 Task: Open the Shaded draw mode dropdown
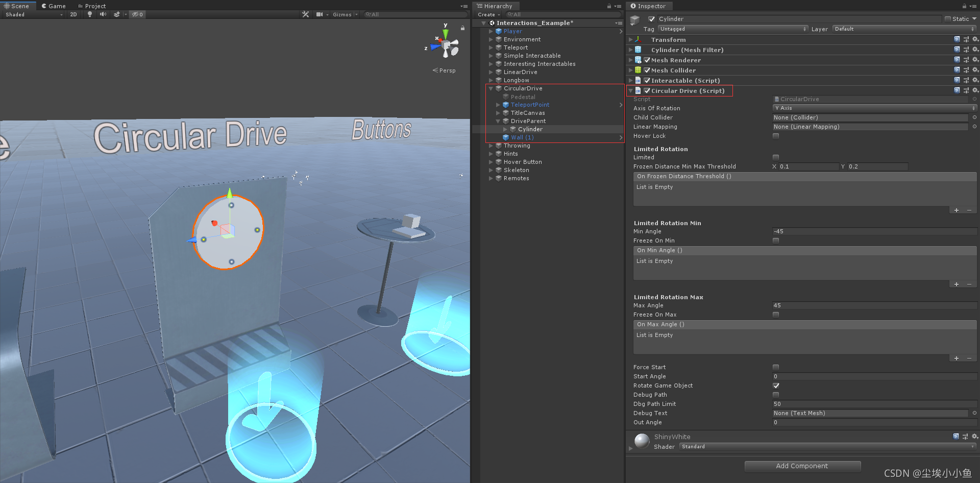click(x=34, y=14)
